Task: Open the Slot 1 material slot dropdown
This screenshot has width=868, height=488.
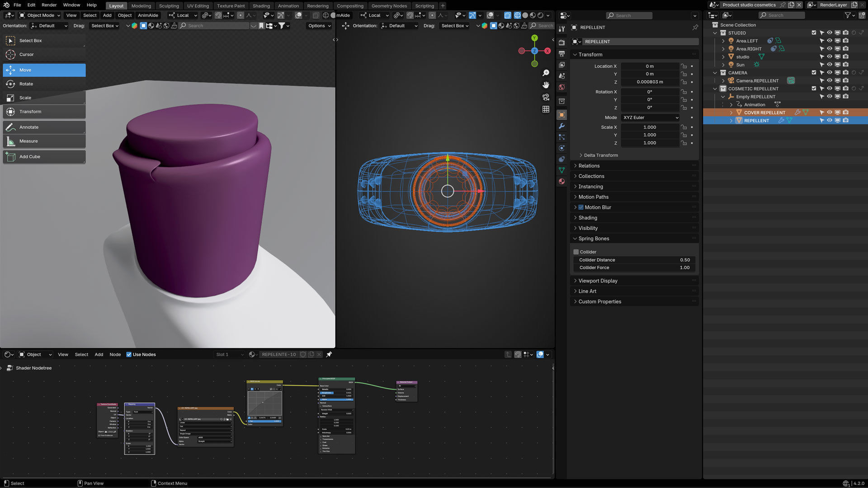Action: coord(230,355)
